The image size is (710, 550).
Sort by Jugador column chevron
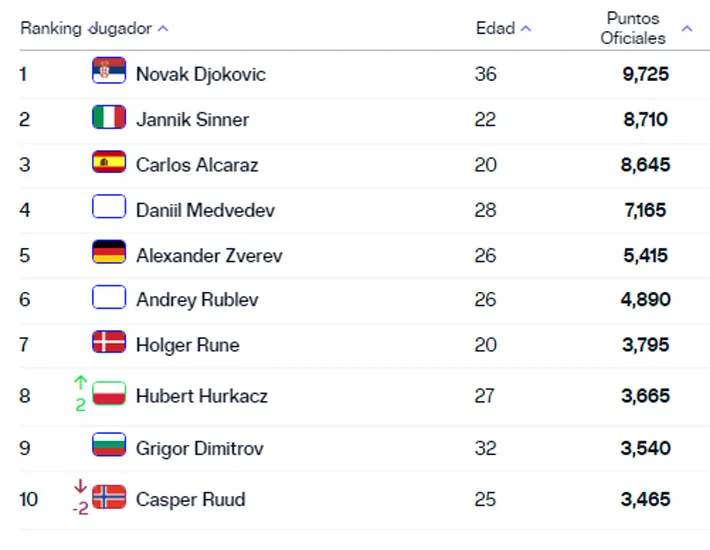coord(163,29)
